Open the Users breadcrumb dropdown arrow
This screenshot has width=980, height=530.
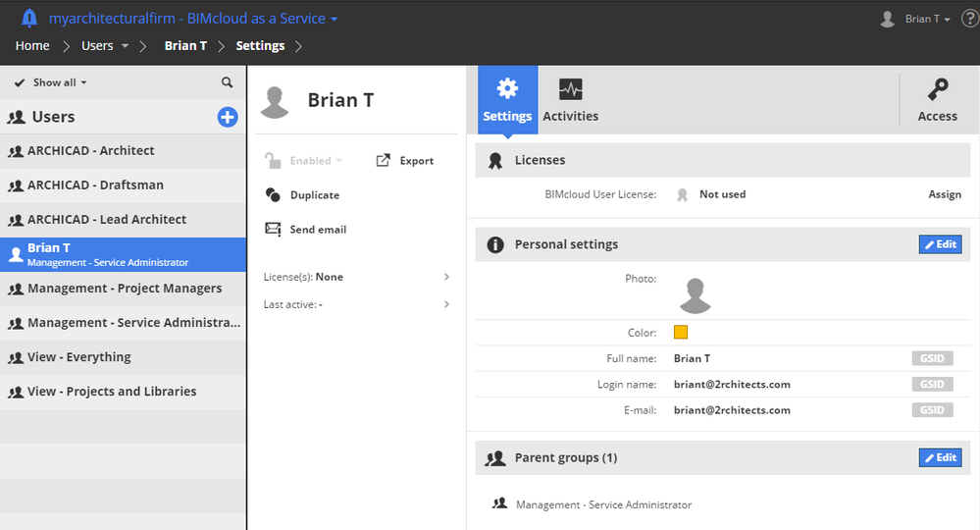(x=125, y=45)
